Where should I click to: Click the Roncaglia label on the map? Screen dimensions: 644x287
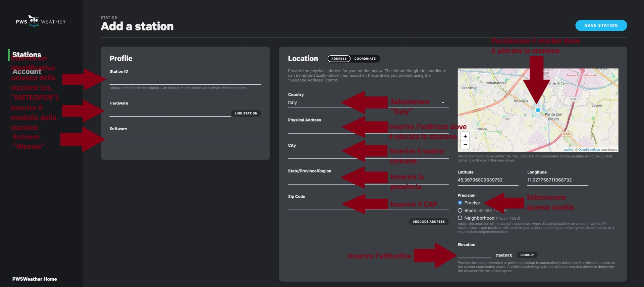click(x=521, y=101)
